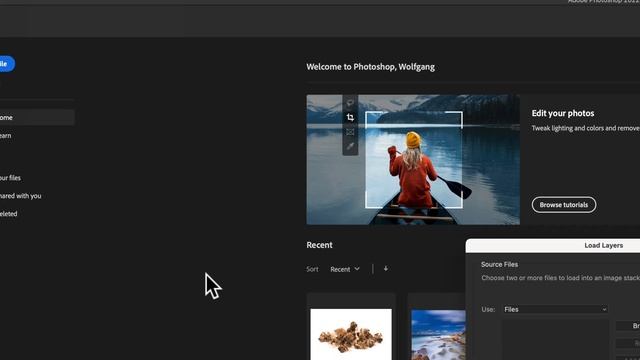Click 'Welcome to Photoshop, Wolfgang' heading
Screen dimensions: 640x360
point(371,67)
